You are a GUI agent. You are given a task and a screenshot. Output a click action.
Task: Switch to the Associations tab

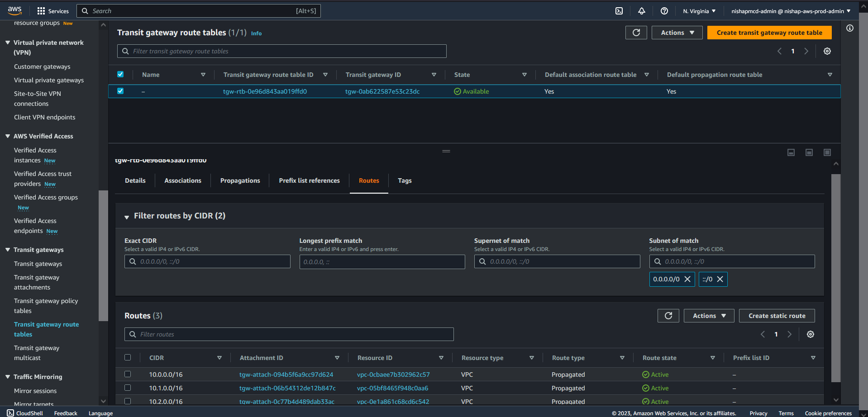pos(182,180)
